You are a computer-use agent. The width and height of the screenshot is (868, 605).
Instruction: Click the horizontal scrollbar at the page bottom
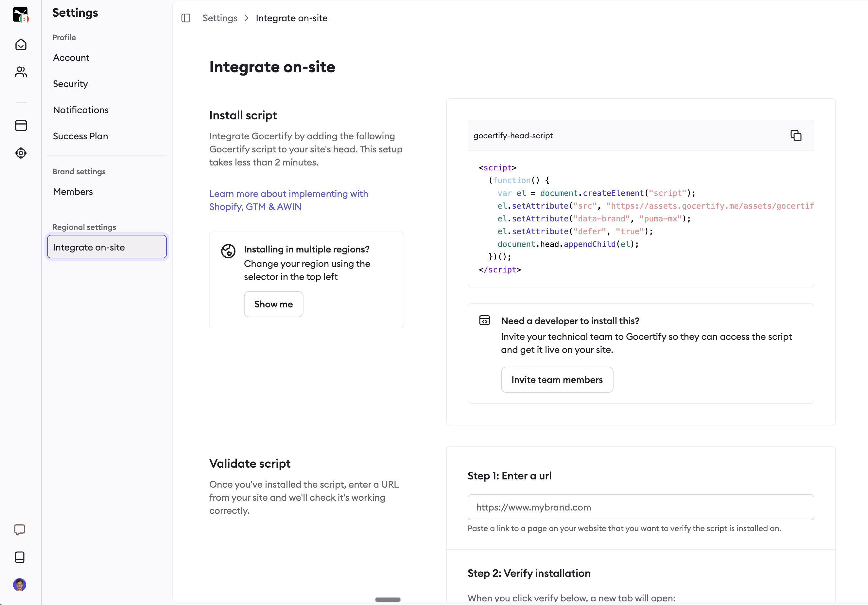[x=388, y=600]
